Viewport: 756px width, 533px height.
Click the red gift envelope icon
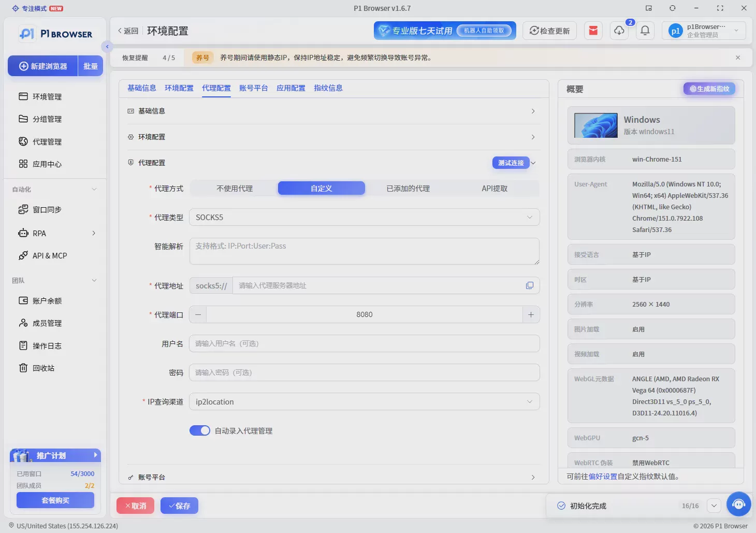click(593, 31)
